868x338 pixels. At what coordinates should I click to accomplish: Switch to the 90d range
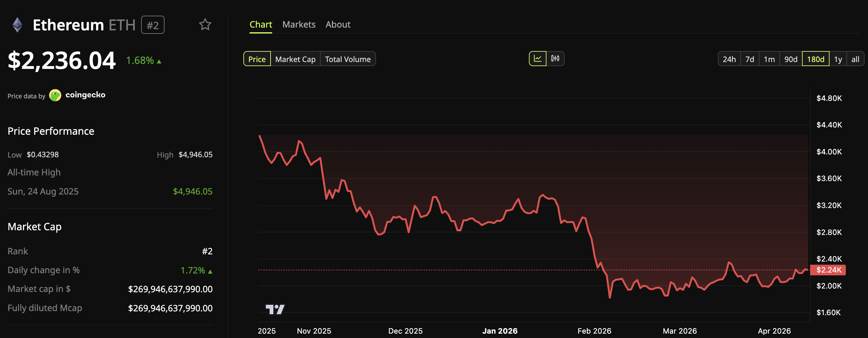(x=790, y=59)
